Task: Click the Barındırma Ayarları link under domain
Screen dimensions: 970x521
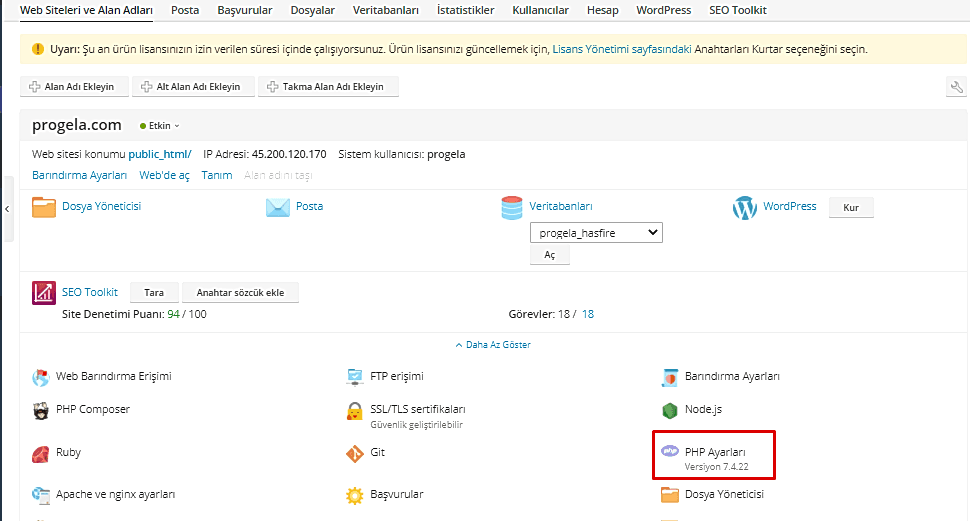Action: (x=79, y=175)
